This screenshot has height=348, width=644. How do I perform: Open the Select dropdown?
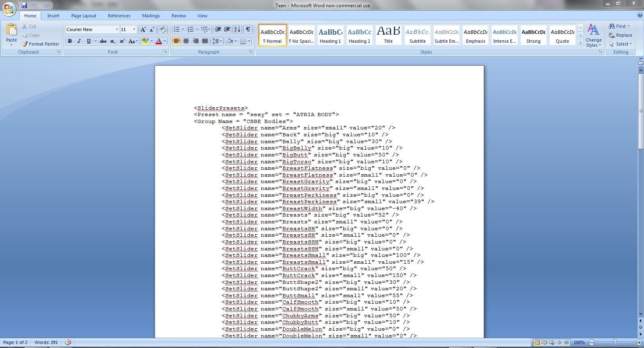coord(621,44)
